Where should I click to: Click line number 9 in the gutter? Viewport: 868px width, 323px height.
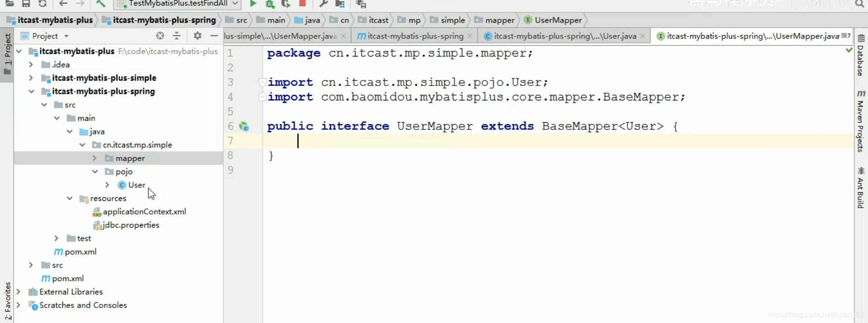coord(231,170)
